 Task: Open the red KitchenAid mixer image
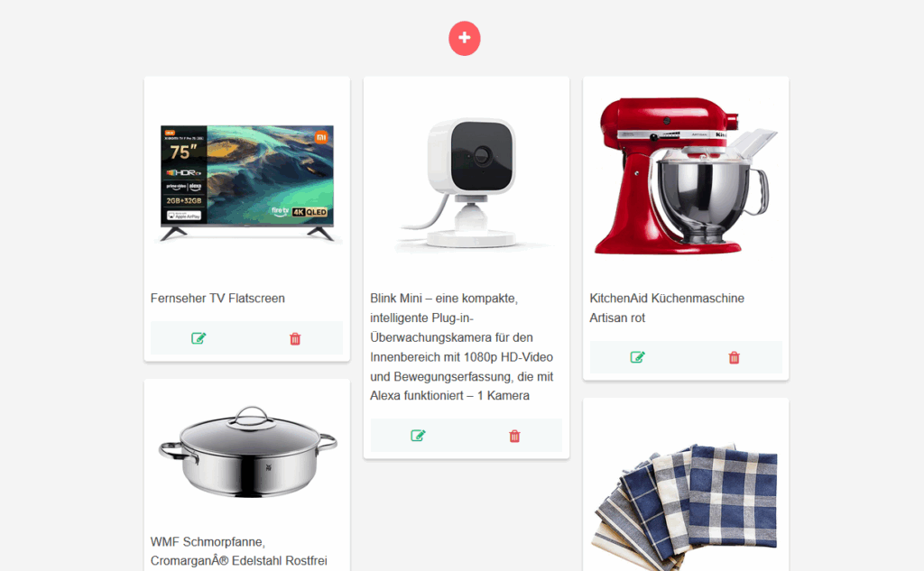pyautogui.click(x=686, y=177)
